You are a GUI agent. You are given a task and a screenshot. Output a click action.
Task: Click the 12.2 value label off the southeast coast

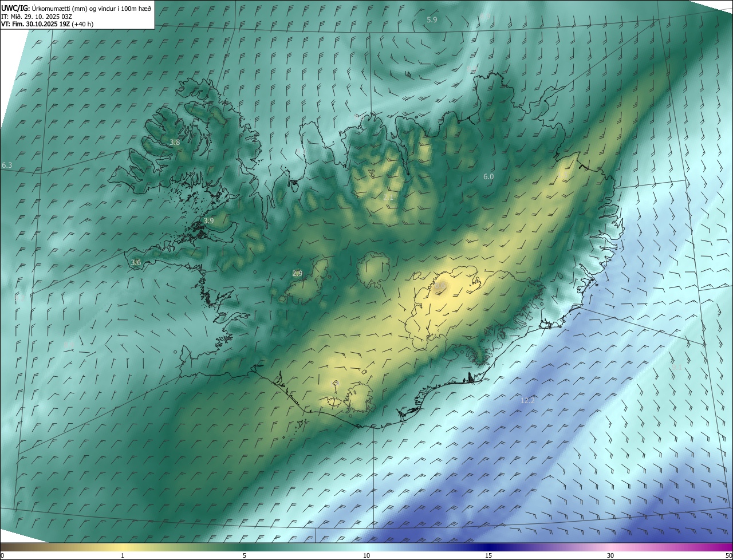coord(527,401)
